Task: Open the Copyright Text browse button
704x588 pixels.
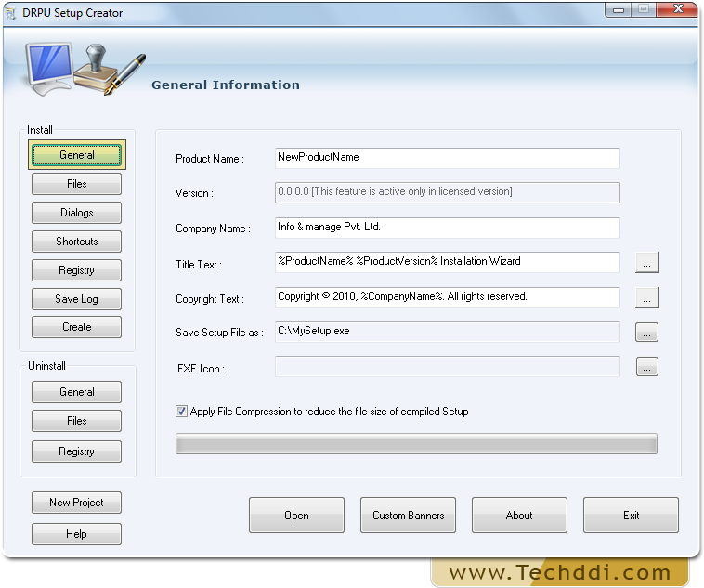Action: coord(647,298)
